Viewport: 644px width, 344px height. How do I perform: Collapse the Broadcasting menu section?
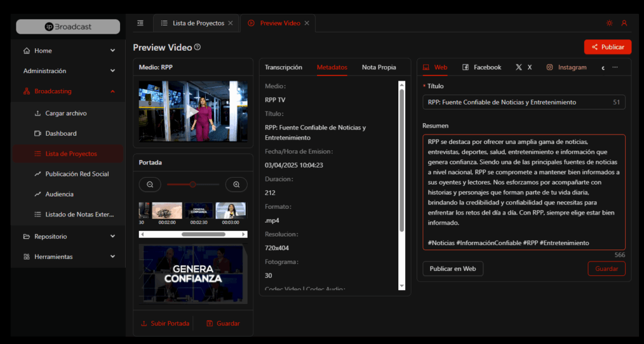113,91
